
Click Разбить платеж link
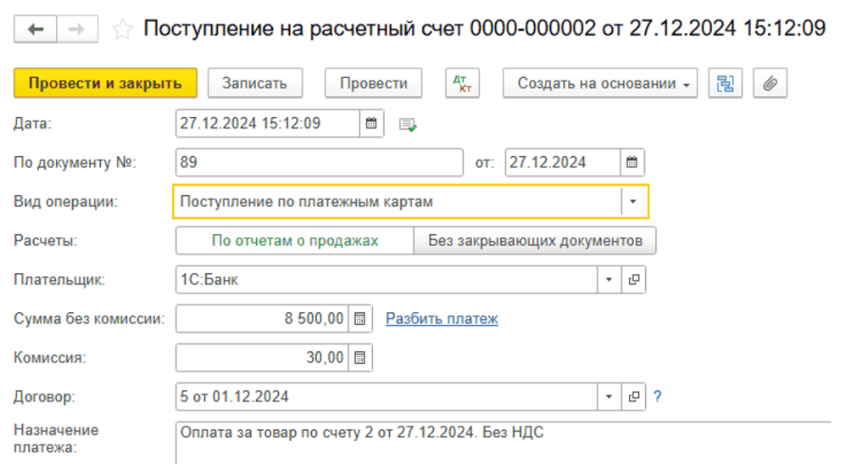(x=442, y=319)
